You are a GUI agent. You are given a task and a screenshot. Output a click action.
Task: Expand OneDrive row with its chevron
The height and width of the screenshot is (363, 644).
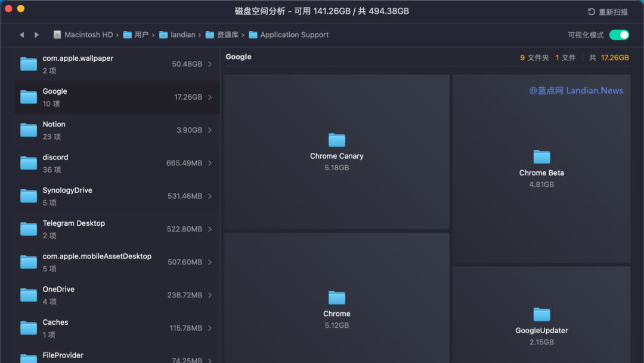tap(210, 295)
